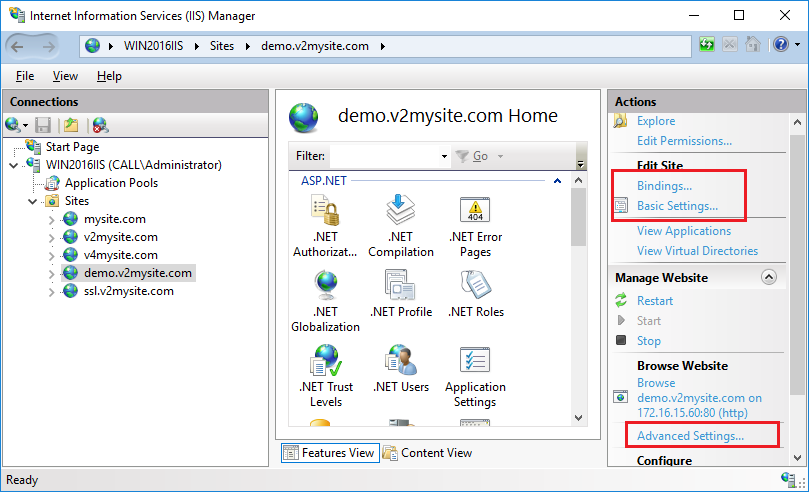Click the Stop action square icon
Image resolution: width=809 pixels, height=492 pixels.
[621, 340]
